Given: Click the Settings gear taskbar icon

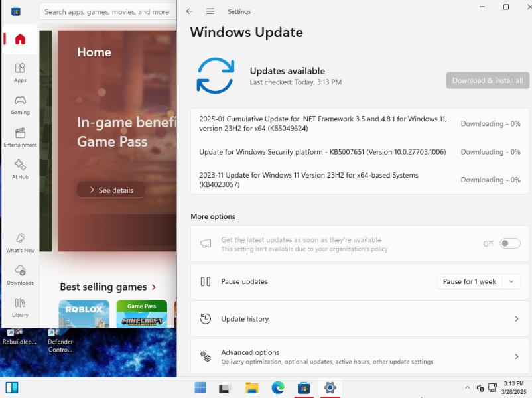Looking at the screenshot, I should [330, 387].
